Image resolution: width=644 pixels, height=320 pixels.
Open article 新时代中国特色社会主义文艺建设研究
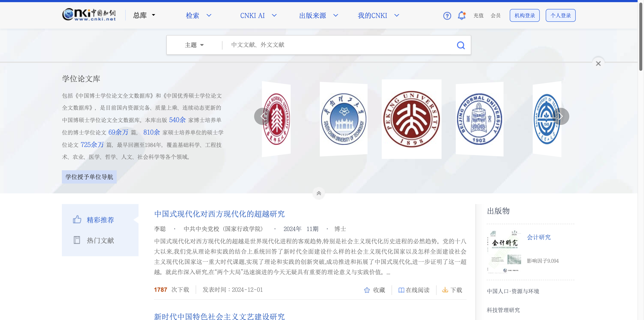coord(219,316)
